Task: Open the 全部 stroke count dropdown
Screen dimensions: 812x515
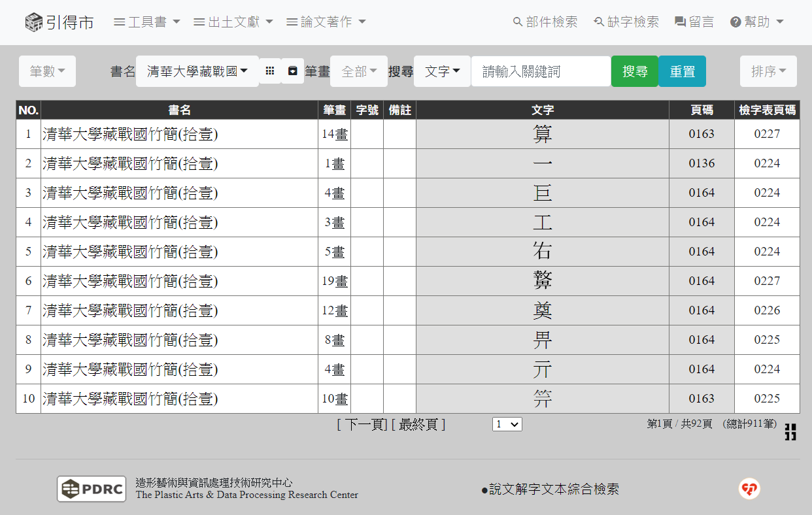Action: (x=359, y=71)
